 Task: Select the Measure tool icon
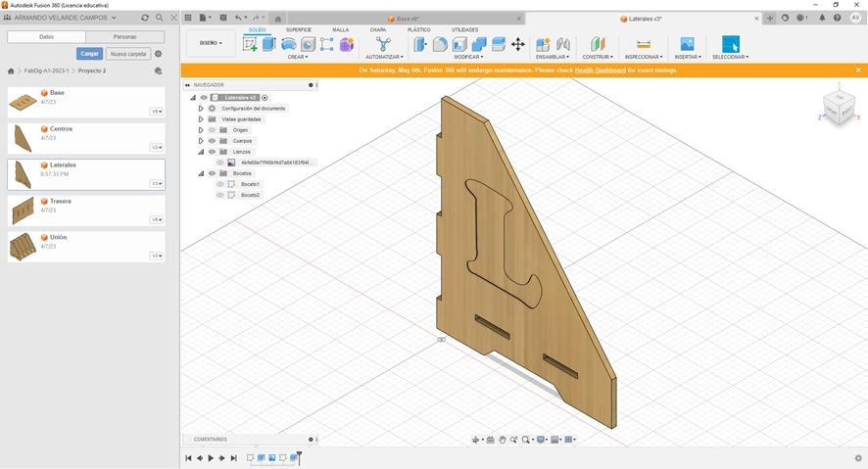pyautogui.click(x=644, y=44)
